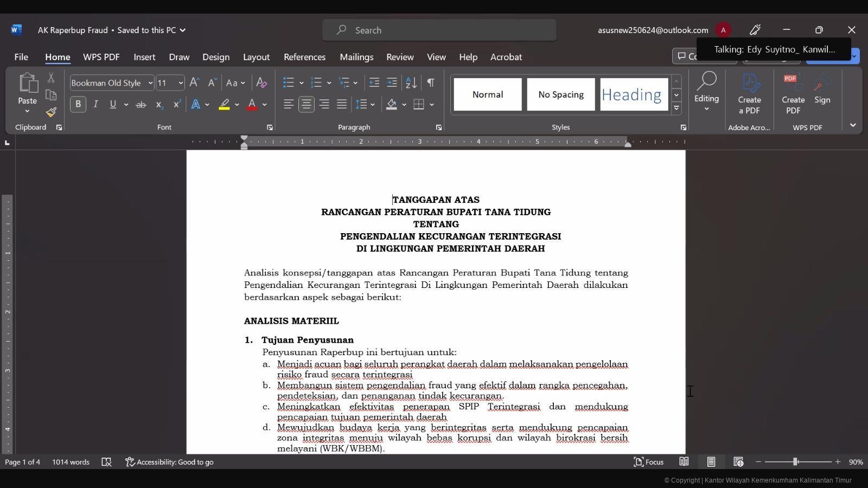Apply the No Spacing style
This screenshot has height=488, width=868.
tap(561, 94)
